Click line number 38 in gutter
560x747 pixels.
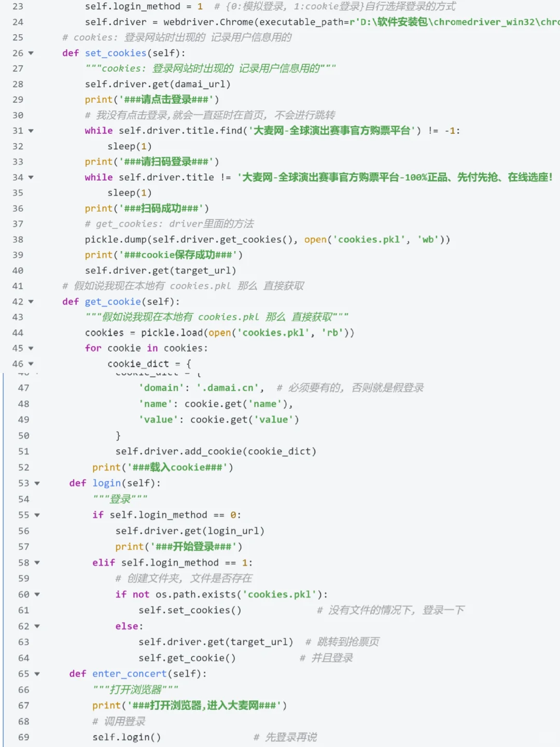(x=18, y=239)
